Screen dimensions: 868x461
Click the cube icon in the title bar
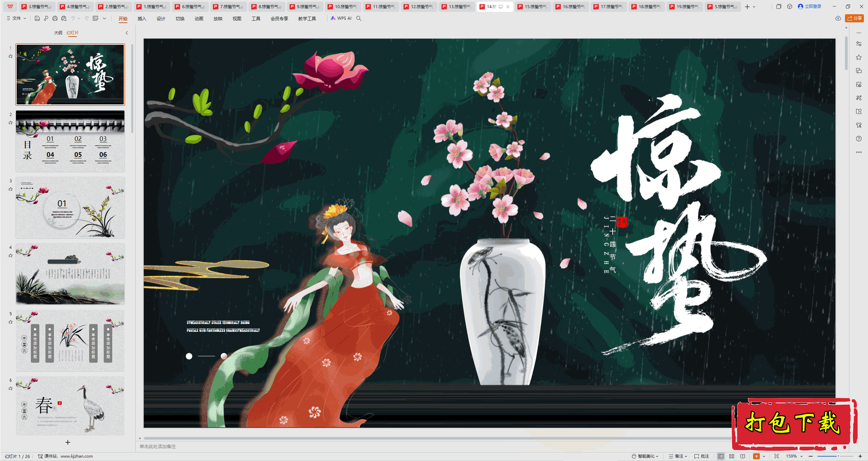(790, 6)
